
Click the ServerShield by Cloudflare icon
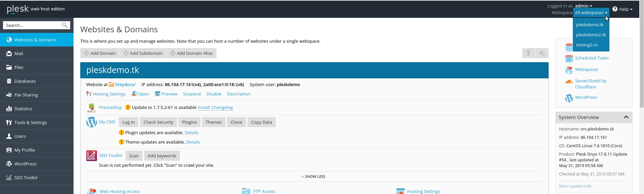pos(569,81)
